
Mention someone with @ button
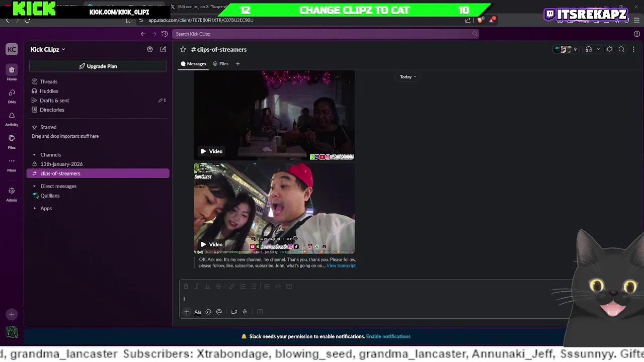click(219, 312)
